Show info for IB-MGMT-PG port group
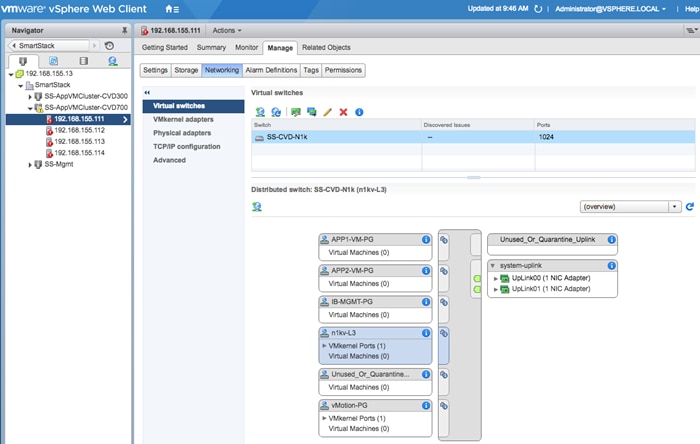This screenshot has height=444, width=700. coord(426,302)
